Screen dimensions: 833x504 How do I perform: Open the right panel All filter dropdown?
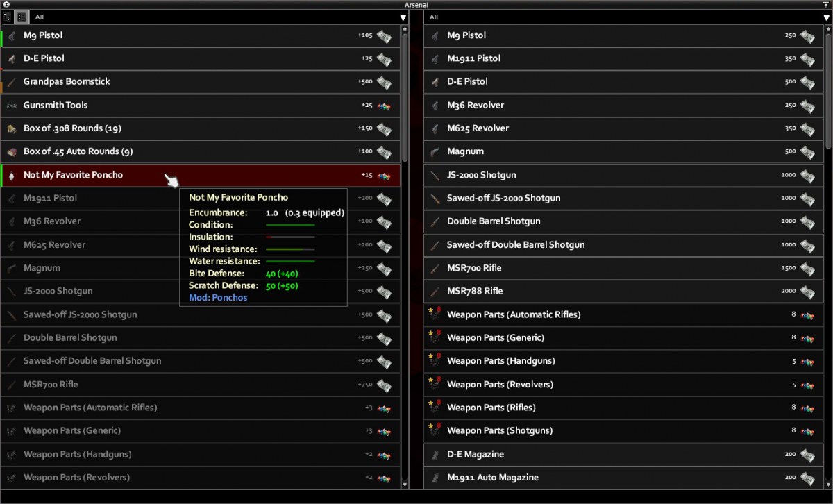click(628, 17)
